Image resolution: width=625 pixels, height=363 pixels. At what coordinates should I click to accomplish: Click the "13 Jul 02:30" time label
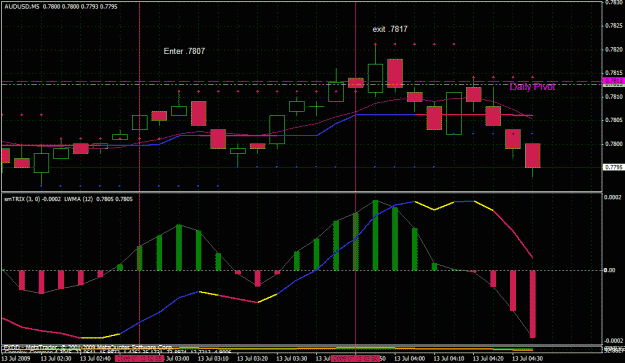point(56,358)
